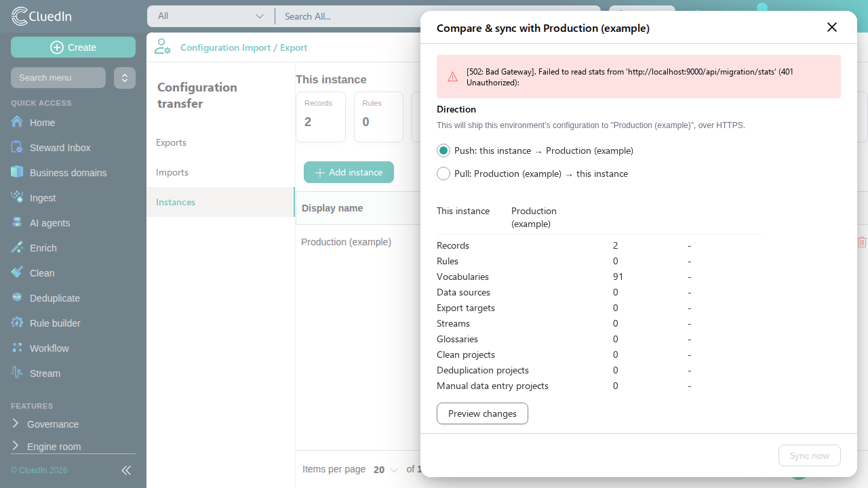
Task: Open the Steward Inbox icon
Action: pos(17,147)
